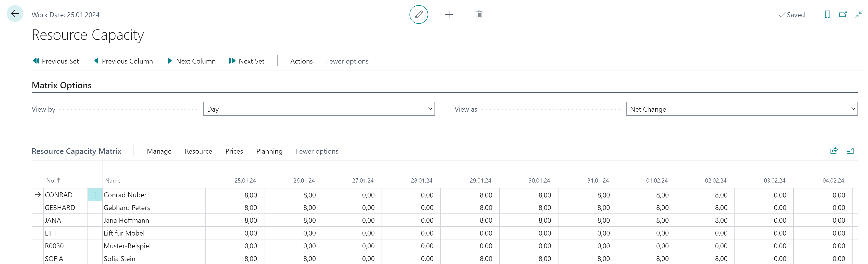
Task: Open the Resource menu
Action: pos(198,151)
